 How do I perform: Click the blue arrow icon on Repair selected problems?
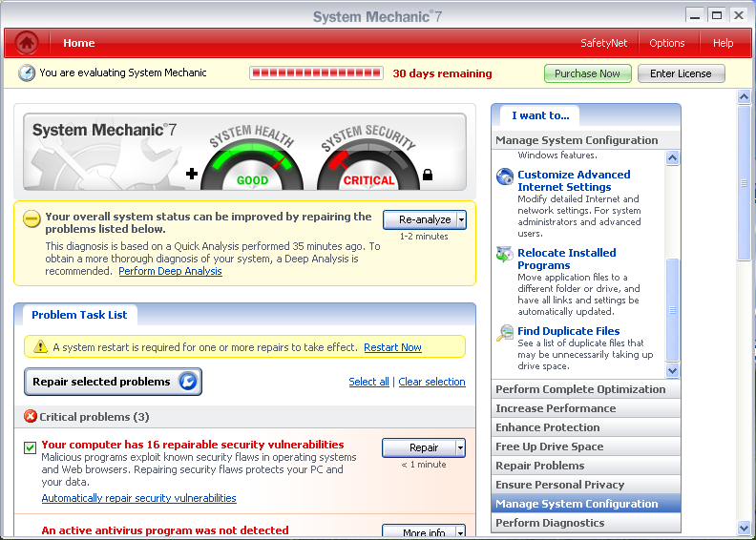click(x=187, y=382)
